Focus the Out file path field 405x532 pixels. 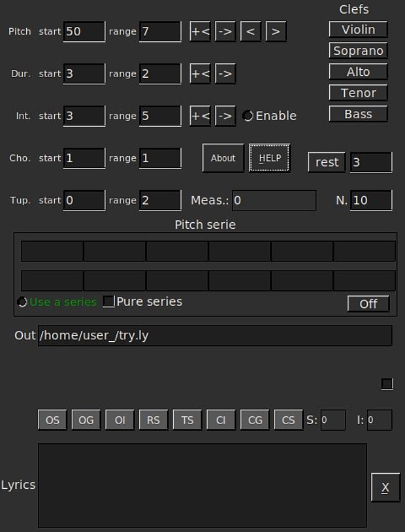coord(215,335)
